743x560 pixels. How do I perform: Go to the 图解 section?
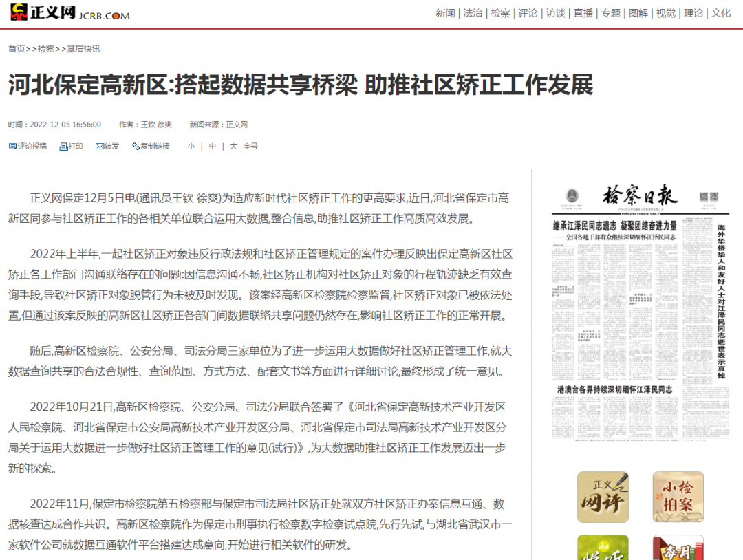638,13
